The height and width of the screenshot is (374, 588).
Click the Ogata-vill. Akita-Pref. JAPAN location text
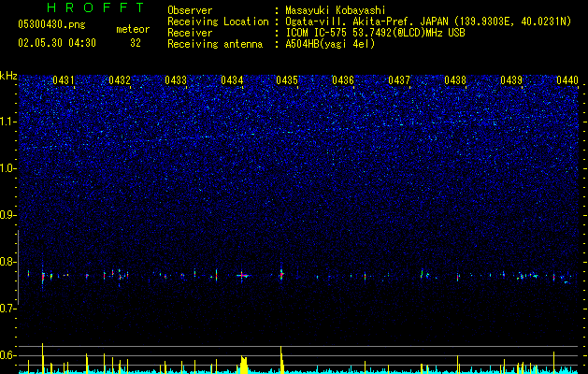428,22
